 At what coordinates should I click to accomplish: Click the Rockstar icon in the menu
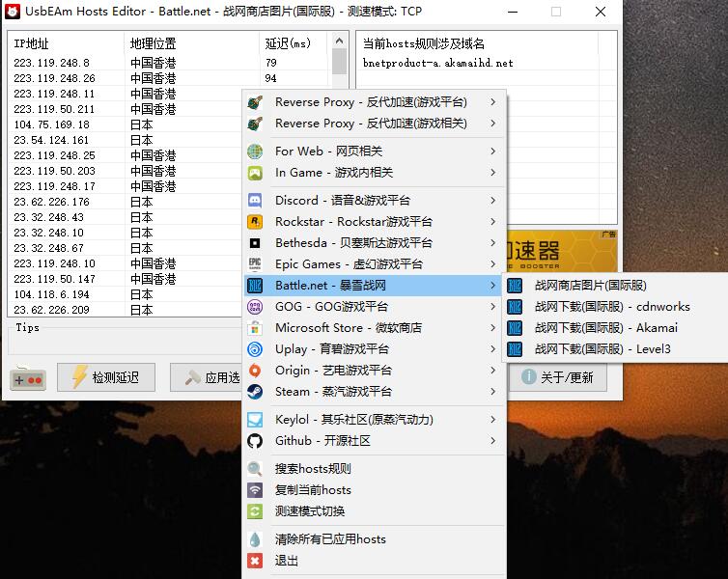click(255, 222)
